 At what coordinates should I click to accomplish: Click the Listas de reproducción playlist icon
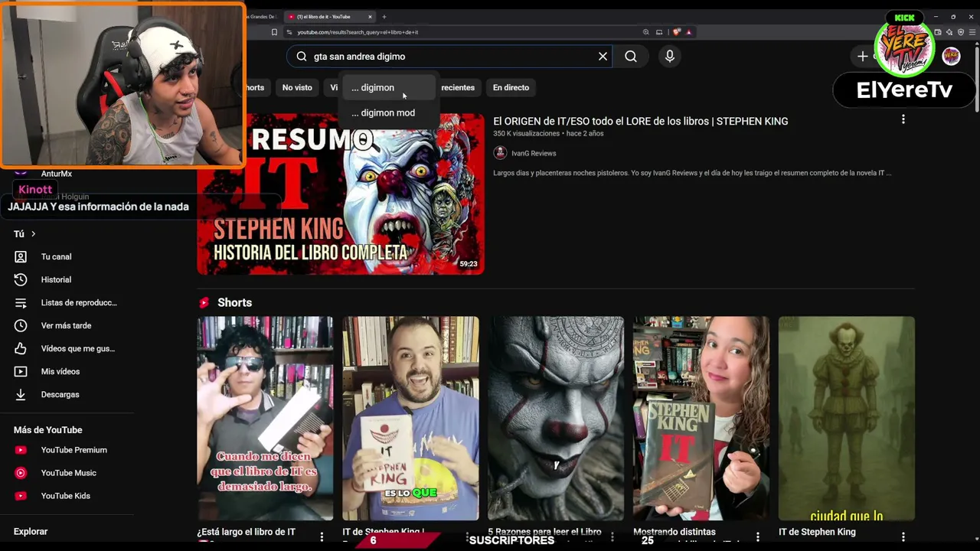tap(21, 303)
